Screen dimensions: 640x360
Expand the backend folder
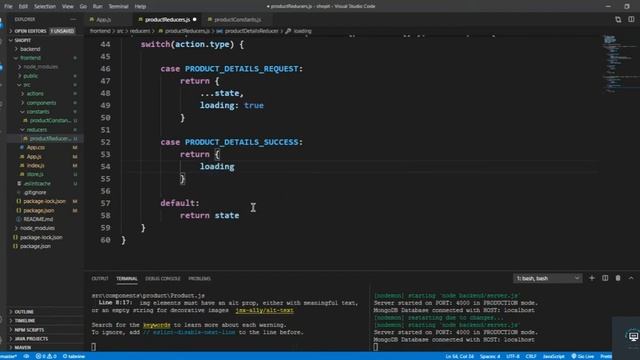click(30, 49)
